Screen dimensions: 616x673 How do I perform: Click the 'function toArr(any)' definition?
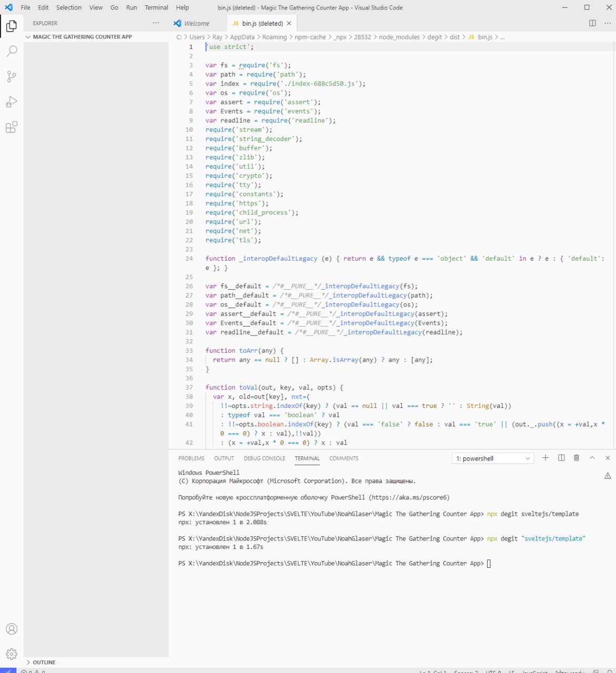[245, 351]
